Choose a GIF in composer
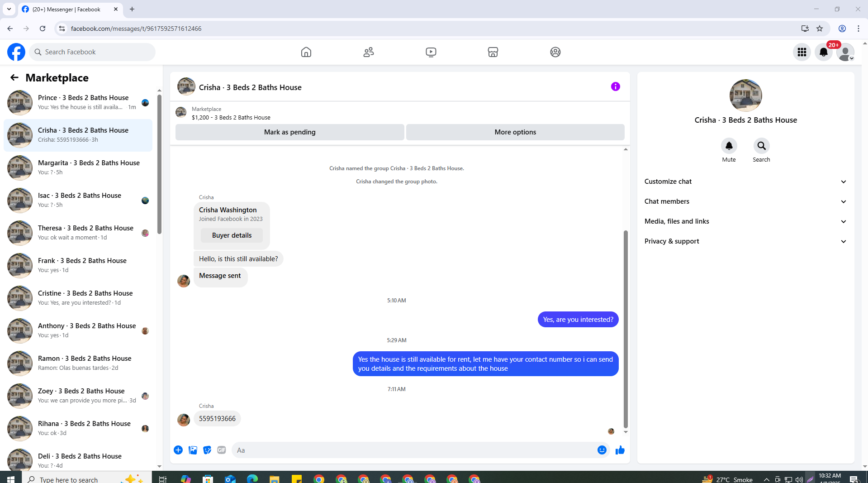868x483 pixels. coord(222,450)
